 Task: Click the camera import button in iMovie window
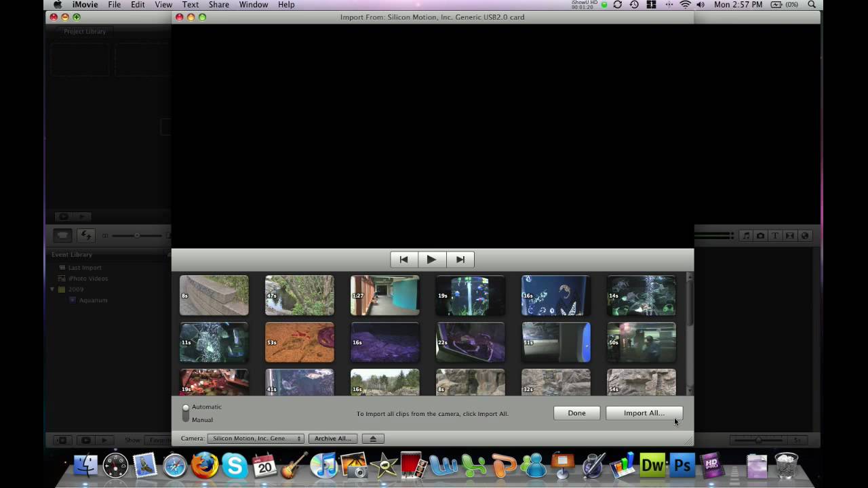coord(63,235)
